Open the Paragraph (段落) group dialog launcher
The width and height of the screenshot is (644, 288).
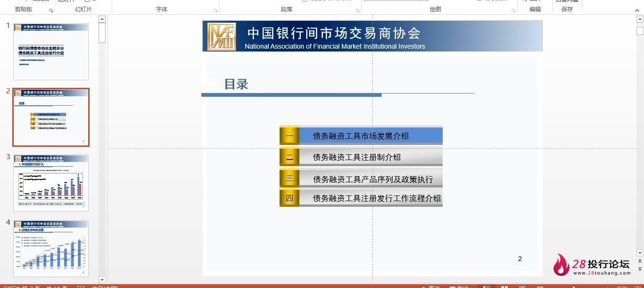(x=358, y=10)
